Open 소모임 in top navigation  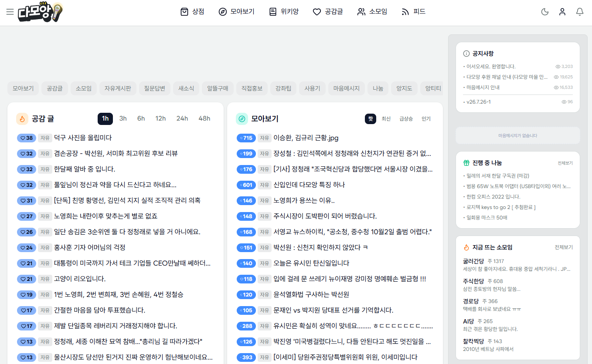tap(372, 12)
